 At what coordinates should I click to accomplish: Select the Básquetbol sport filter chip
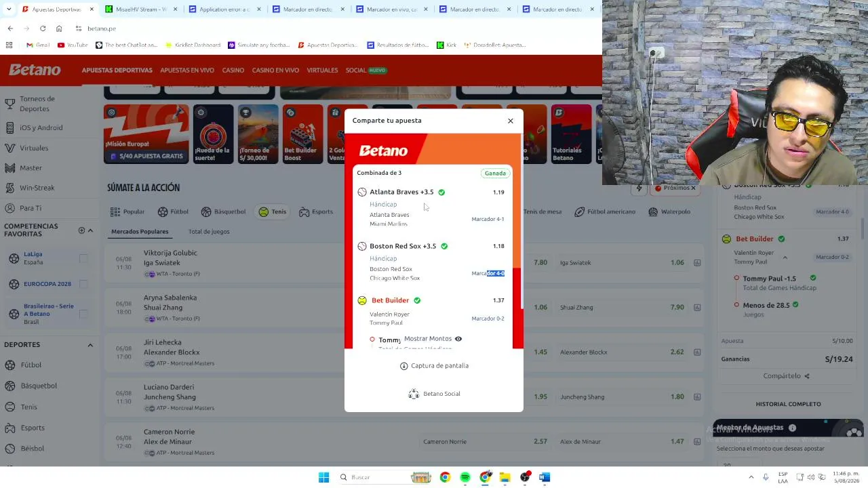pyautogui.click(x=224, y=212)
